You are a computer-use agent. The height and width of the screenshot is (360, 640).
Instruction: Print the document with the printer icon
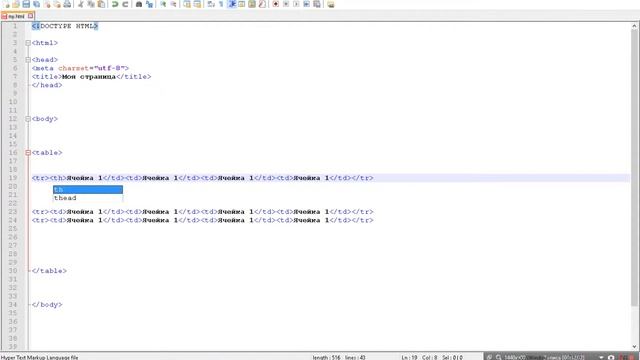(67, 4)
